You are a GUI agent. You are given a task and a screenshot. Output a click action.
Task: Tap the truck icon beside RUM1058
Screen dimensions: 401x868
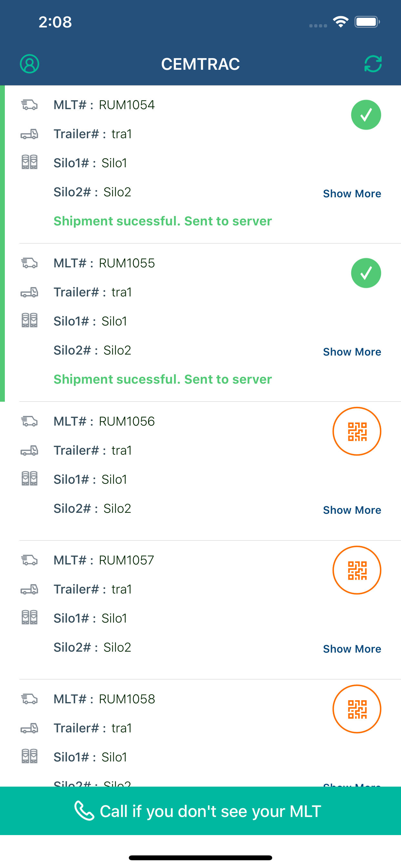click(29, 699)
